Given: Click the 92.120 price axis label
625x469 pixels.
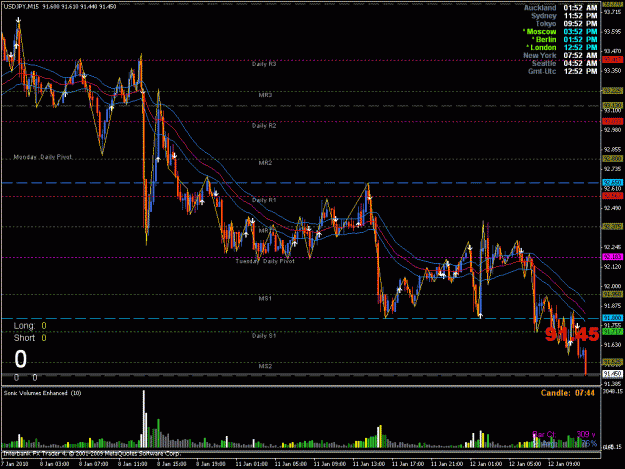Looking at the screenshot, I should click(x=613, y=267).
